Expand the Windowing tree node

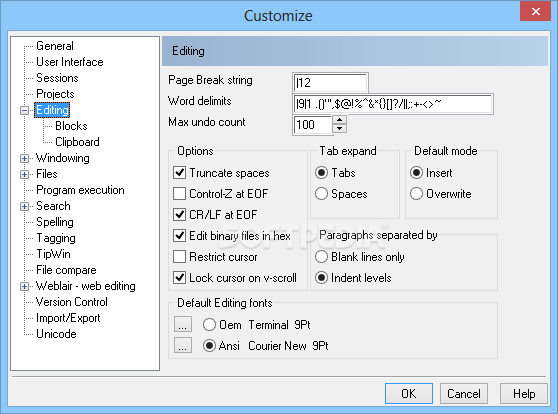coord(24,158)
